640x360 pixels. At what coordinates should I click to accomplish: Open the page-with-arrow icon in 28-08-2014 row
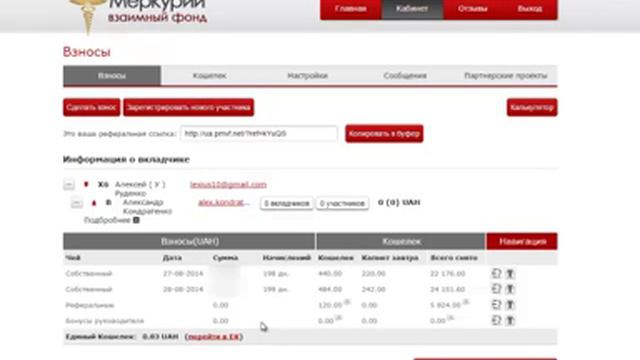(496, 289)
